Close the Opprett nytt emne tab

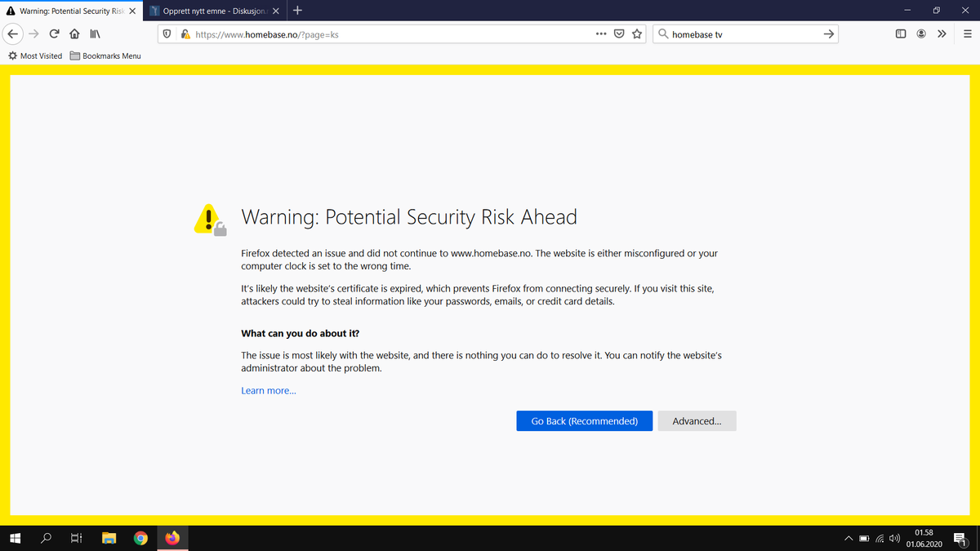[275, 11]
